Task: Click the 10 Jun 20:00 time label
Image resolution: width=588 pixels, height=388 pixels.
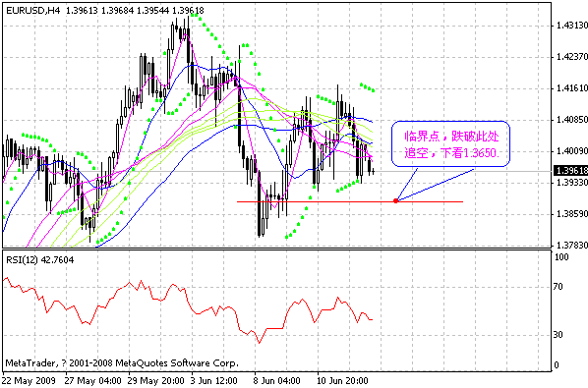Action: coord(343,381)
